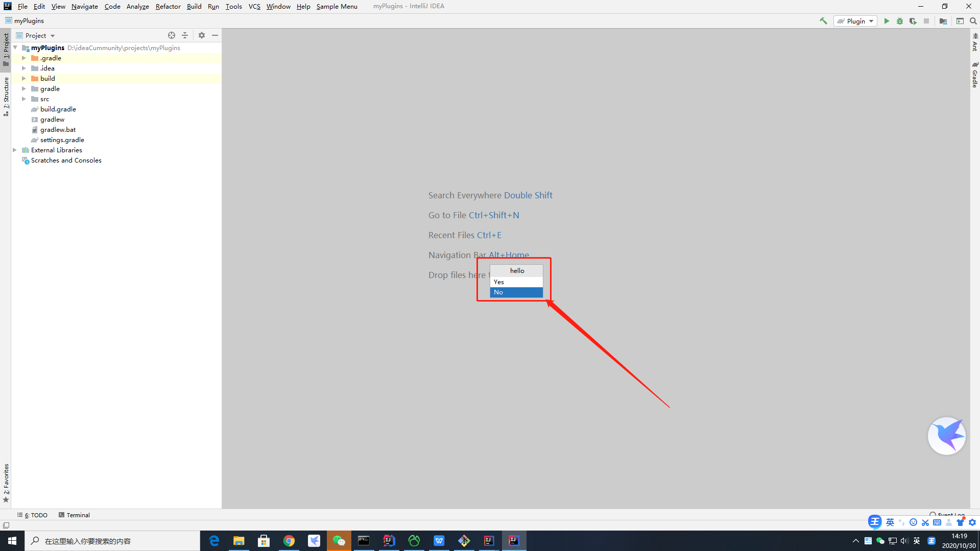The image size is (980, 551).
Task: Open Windows Start menu
Action: 12,541
